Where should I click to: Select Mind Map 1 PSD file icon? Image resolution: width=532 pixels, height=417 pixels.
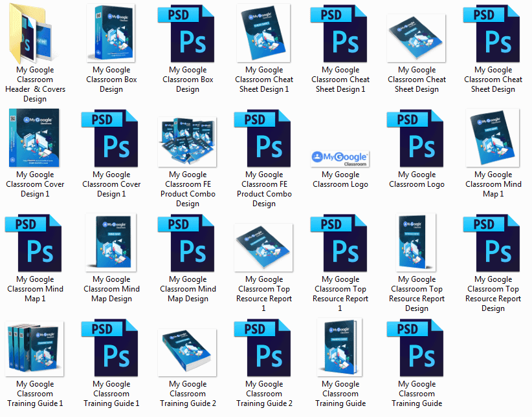click(x=33, y=242)
